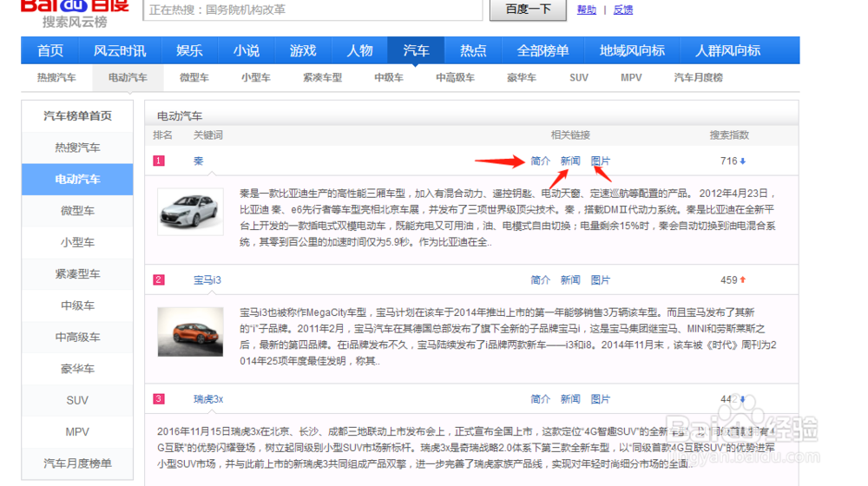Open the 全部榜单 tab
This screenshot has width=868, height=486.
pyautogui.click(x=542, y=50)
